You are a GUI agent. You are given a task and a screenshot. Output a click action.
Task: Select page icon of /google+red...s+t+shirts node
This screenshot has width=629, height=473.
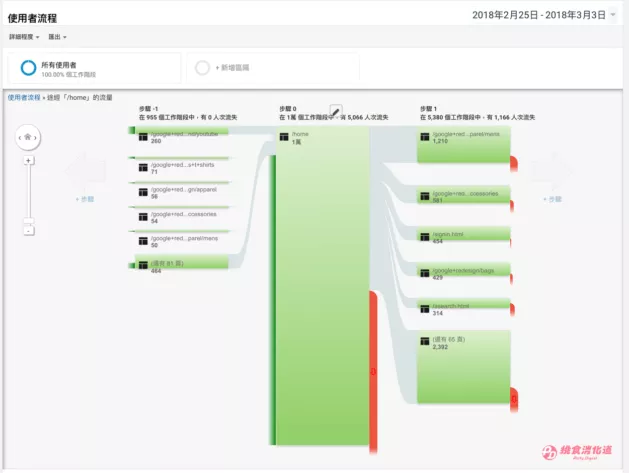point(143,168)
